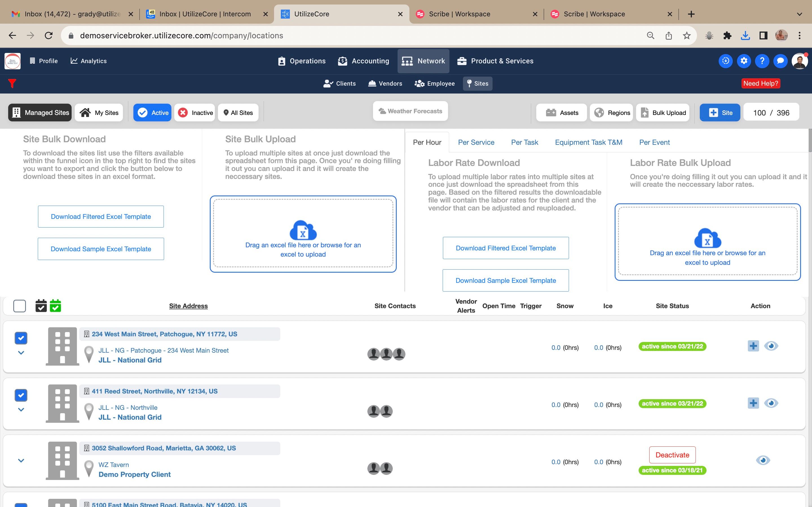Open the settings gear icon

click(x=743, y=61)
